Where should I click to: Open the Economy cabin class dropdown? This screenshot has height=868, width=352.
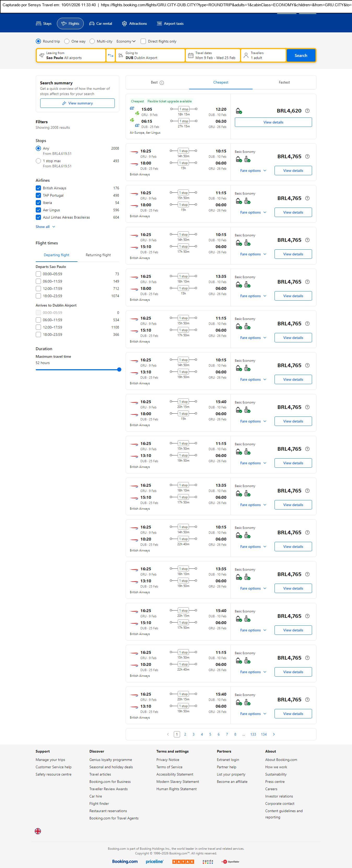[126, 42]
